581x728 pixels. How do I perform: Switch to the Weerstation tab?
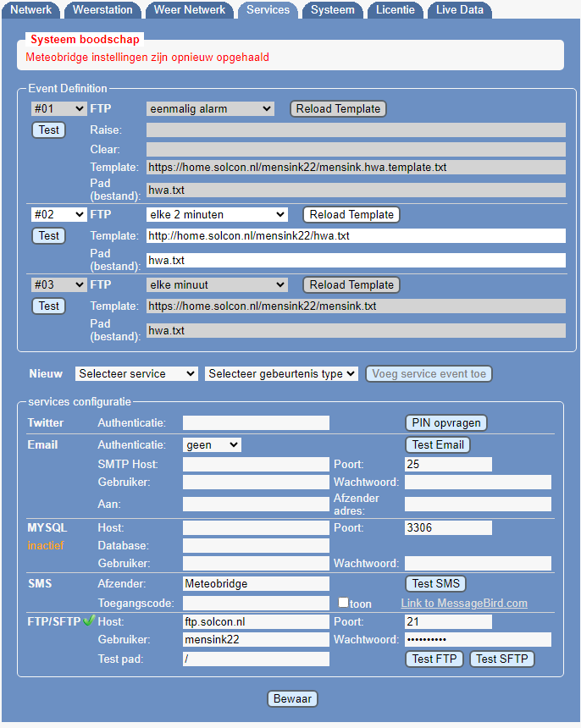coord(102,10)
